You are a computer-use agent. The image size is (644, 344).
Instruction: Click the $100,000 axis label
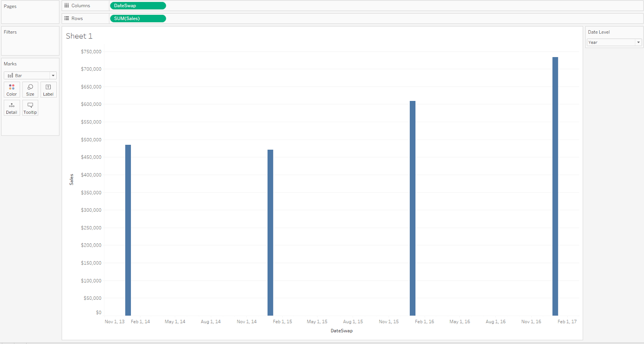91,280
